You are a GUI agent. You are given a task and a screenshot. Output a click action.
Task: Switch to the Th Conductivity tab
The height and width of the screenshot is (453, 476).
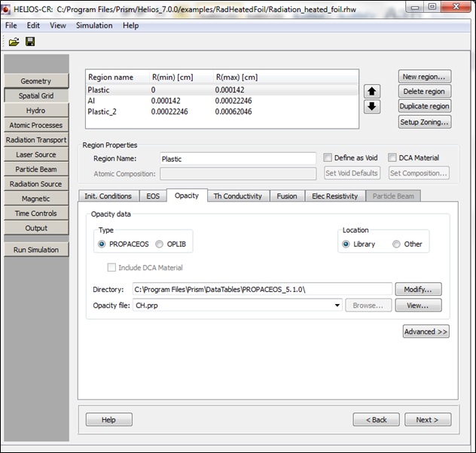(x=237, y=196)
